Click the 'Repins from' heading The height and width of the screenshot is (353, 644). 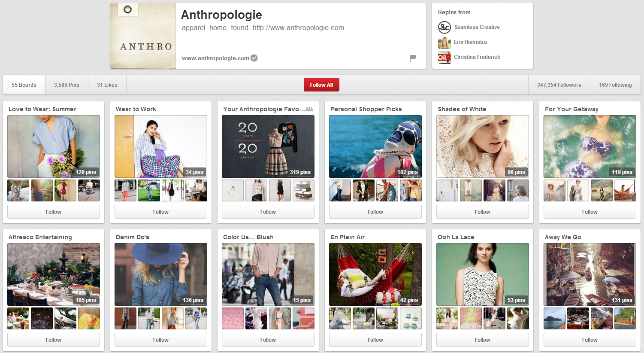click(x=454, y=12)
